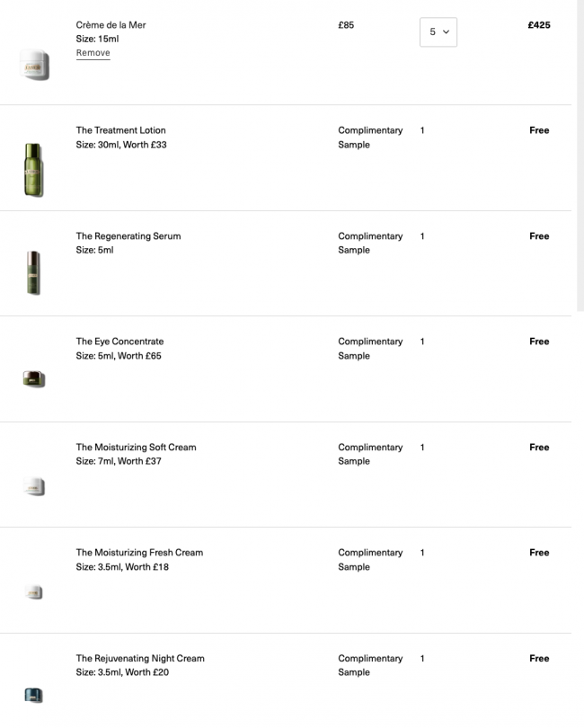Image resolution: width=584 pixels, height=728 pixels.
Task: Click the £425 line total
Action: (x=539, y=25)
